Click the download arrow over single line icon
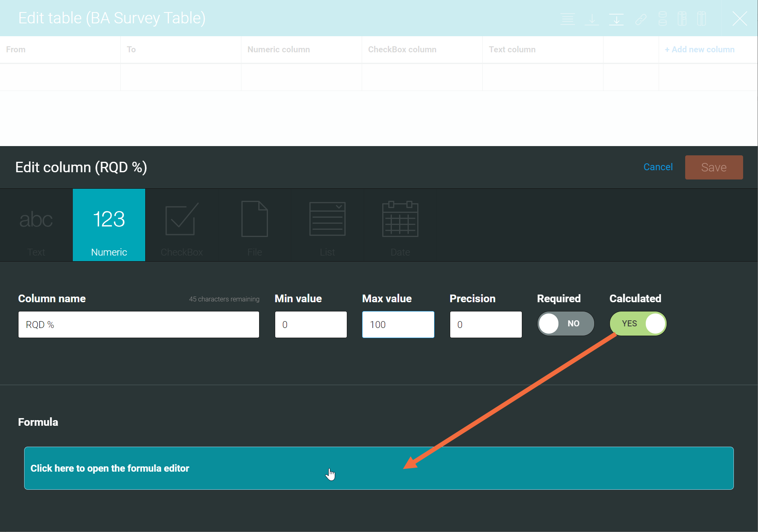 pos(592,19)
